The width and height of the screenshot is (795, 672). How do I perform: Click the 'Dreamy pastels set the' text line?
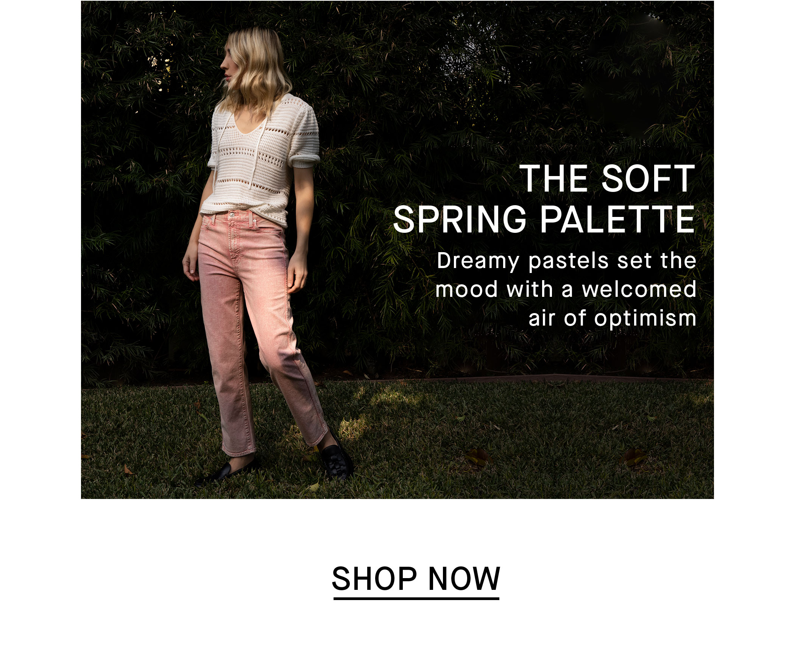click(566, 261)
